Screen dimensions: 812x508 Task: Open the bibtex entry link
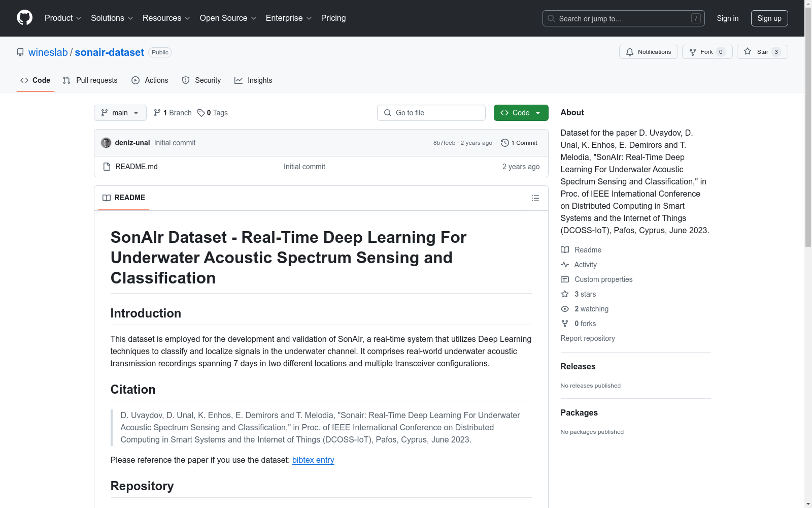coord(313,460)
